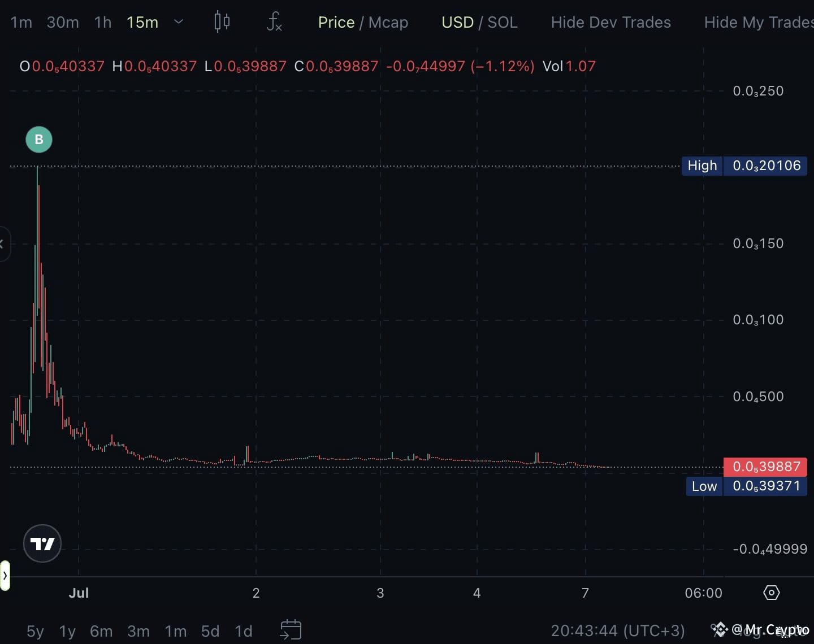Click the green B buy marker
Screen dimensions: 814x644
click(38, 140)
